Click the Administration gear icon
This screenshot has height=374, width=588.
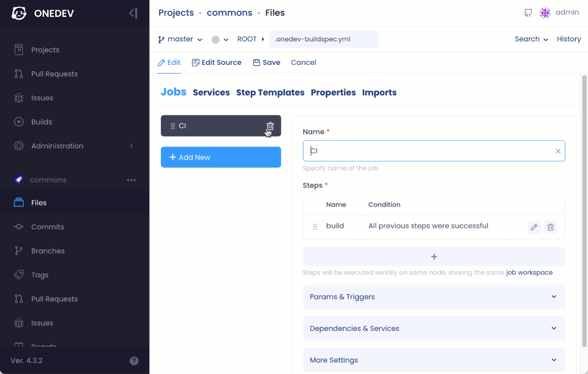19,146
